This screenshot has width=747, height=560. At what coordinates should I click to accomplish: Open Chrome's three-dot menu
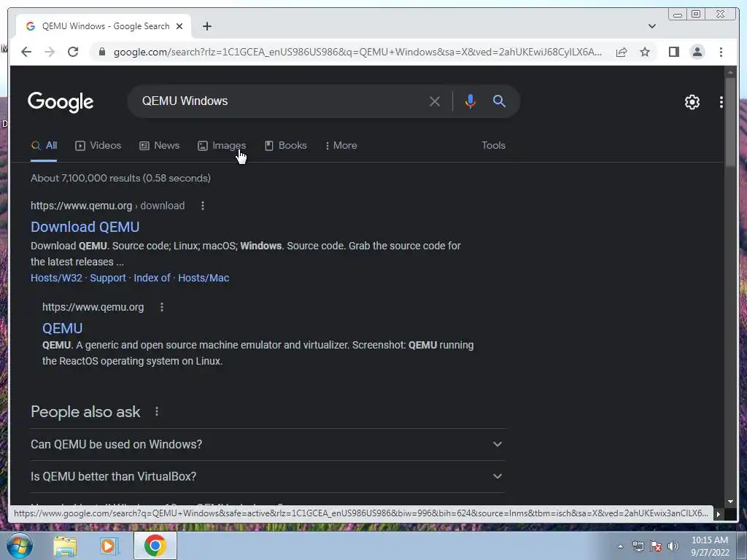click(721, 52)
